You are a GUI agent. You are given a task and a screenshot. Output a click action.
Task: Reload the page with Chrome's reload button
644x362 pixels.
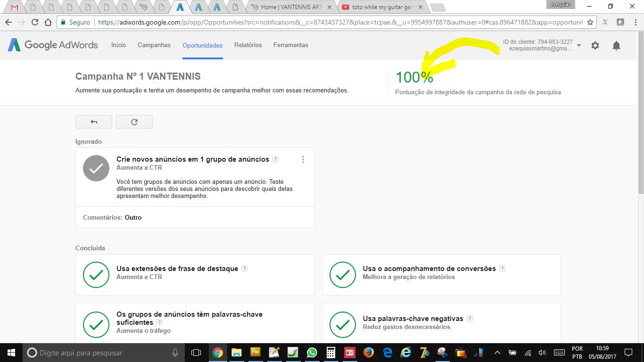(34, 22)
